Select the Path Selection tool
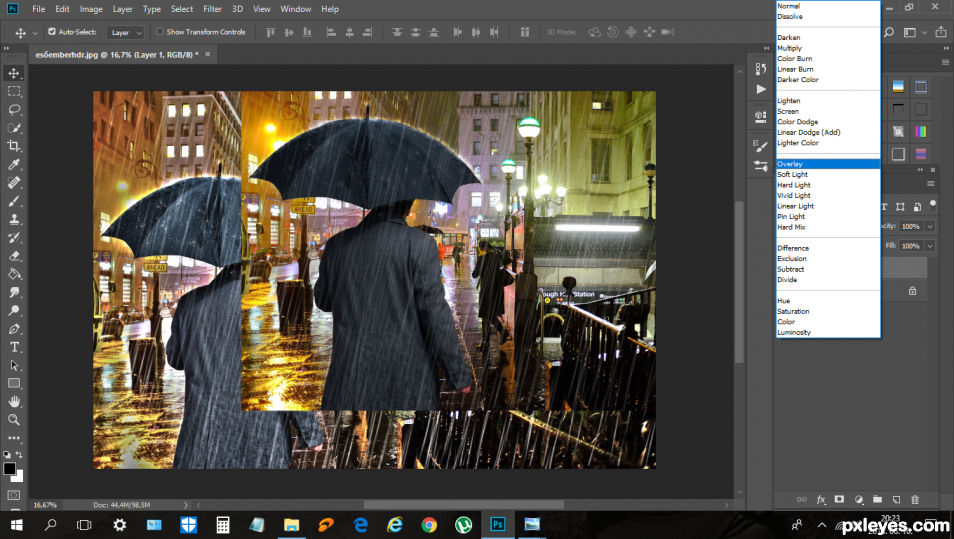Screen dimensions: 954x539 13,365
